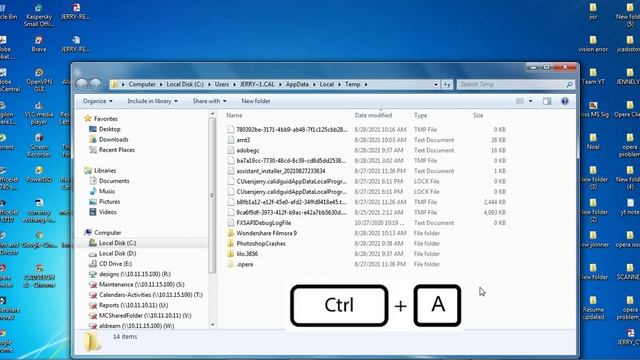Click the amt3 text document icon

pos(231,140)
